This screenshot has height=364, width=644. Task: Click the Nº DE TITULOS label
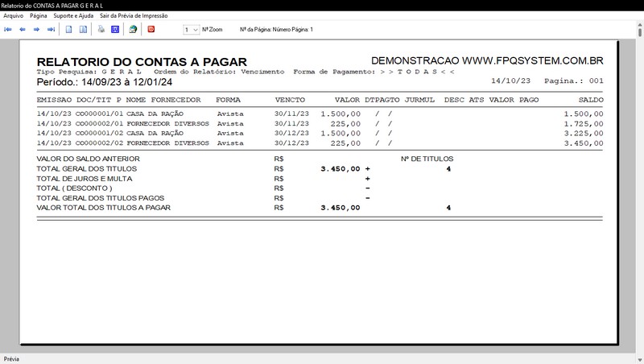click(x=427, y=159)
